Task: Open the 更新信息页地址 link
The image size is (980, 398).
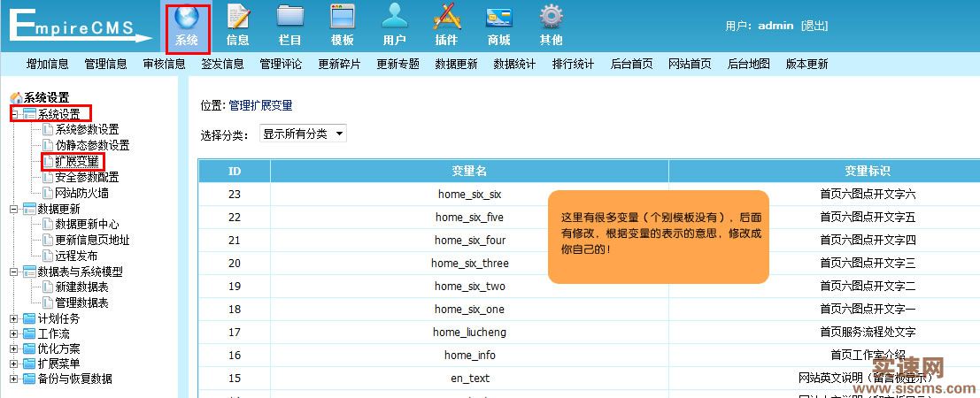Action: [x=92, y=240]
